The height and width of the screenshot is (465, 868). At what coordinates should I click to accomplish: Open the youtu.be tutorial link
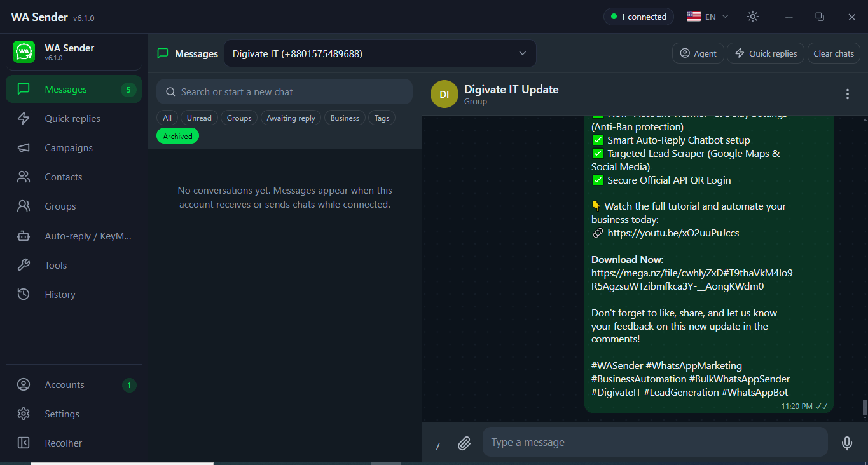tap(673, 232)
